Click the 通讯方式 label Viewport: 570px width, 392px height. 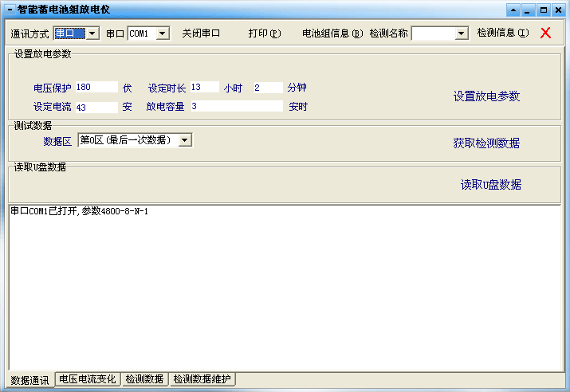[29, 33]
